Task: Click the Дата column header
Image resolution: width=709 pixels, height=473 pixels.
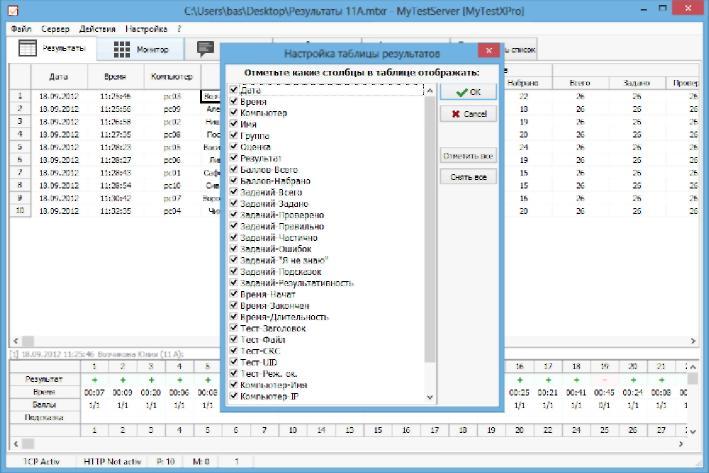Action: coord(59,76)
